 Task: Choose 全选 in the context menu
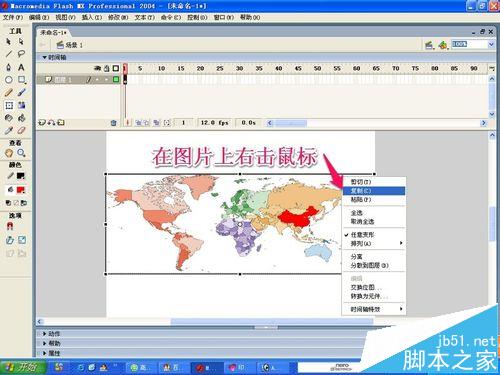(x=374, y=213)
